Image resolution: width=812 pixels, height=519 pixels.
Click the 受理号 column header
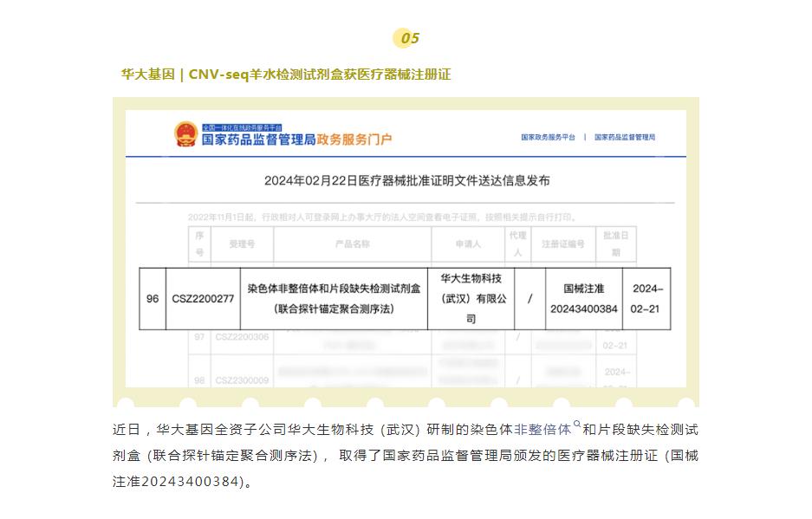tap(242, 244)
